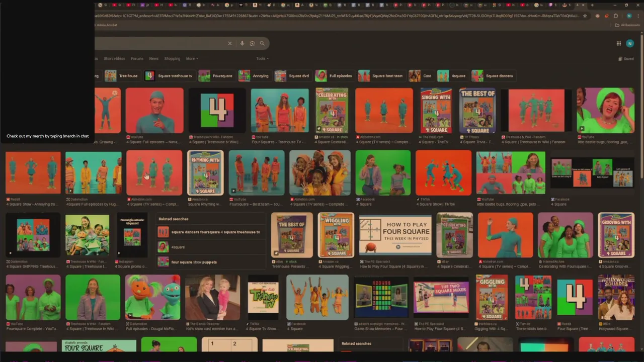This screenshot has height=362, width=644.
Task: Select the 'Square beat team' filter chip
Action: click(381, 76)
